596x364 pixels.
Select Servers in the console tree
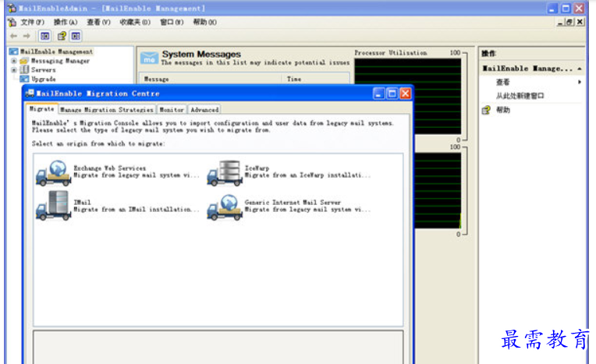coord(43,70)
